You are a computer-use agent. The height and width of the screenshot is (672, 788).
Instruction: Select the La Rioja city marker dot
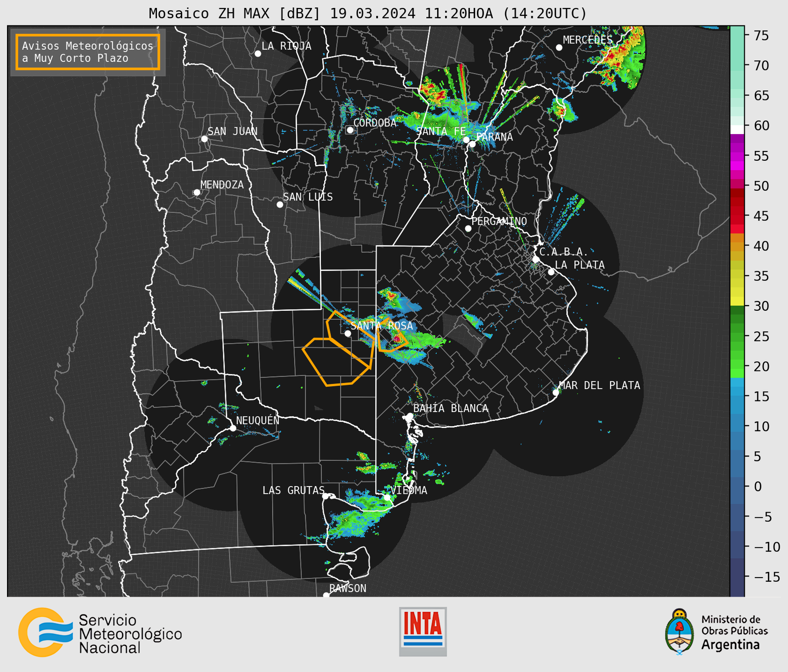[x=258, y=54]
